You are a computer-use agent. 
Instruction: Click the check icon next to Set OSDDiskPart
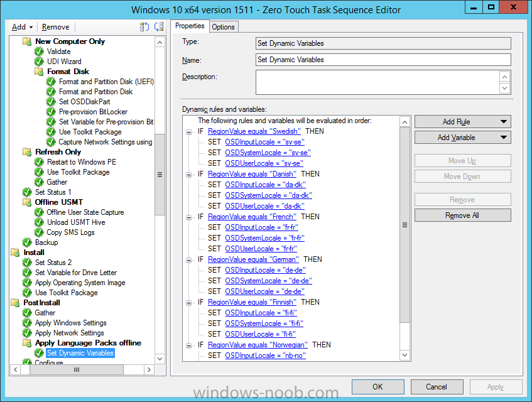pos(51,102)
